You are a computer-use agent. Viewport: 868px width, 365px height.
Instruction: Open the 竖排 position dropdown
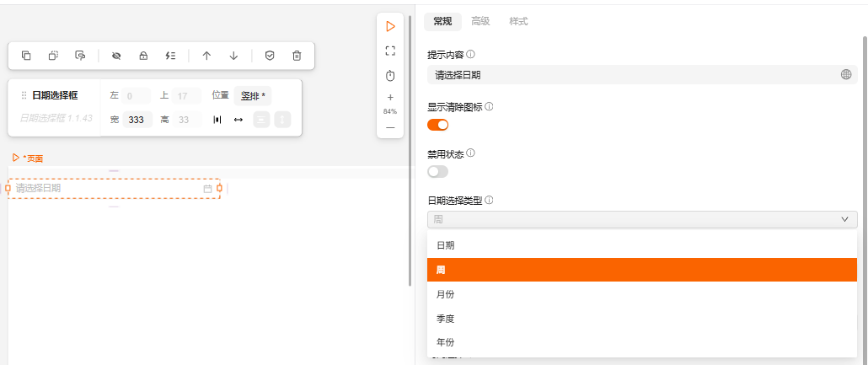click(x=253, y=96)
